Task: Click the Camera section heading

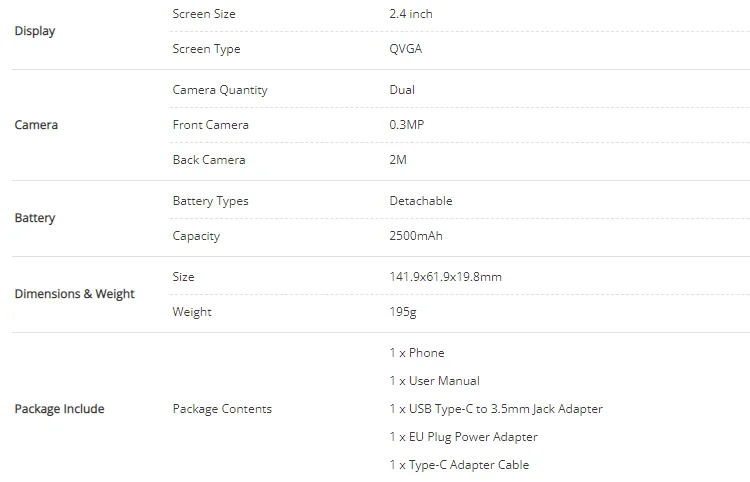Action: click(36, 125)
